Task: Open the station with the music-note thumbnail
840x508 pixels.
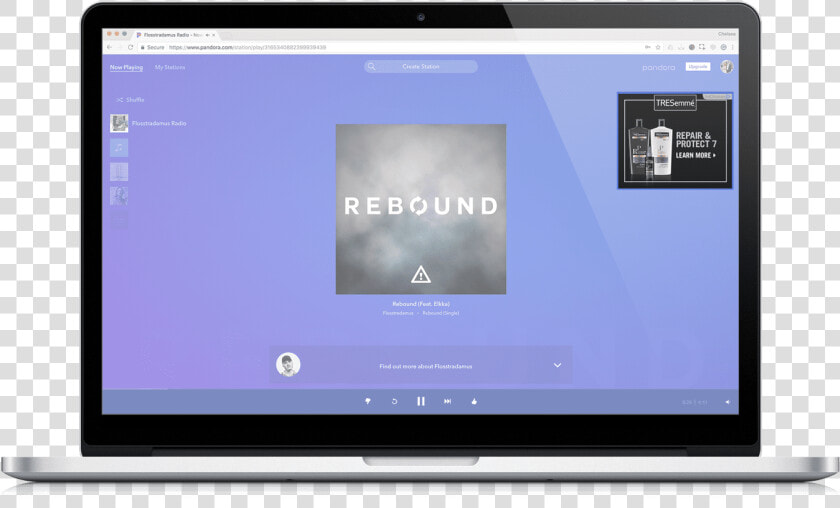Action: 119,147
